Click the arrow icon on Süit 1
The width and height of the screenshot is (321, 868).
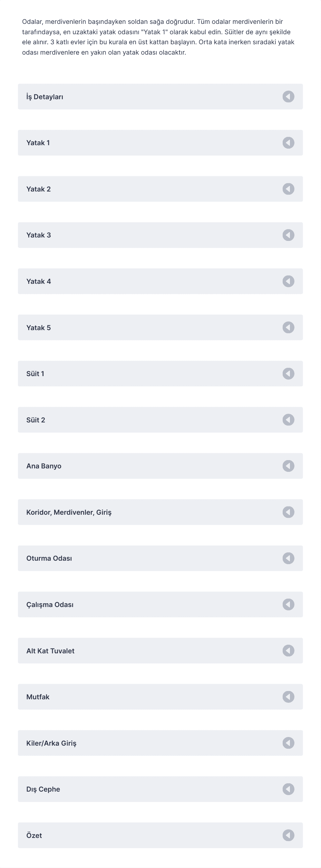tap(288, 373)
